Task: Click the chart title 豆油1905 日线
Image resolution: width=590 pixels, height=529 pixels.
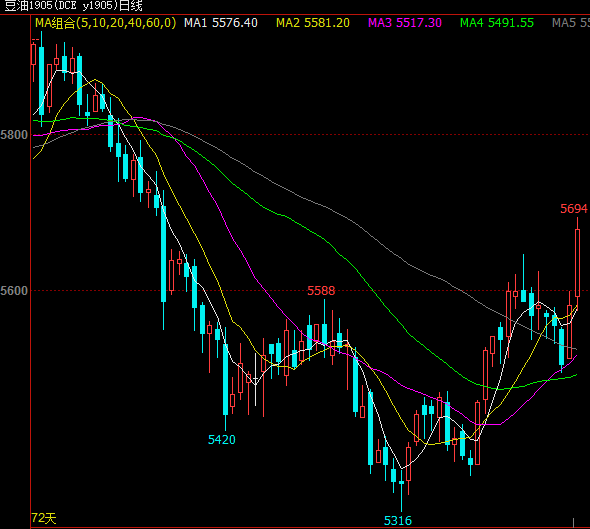Action: point(74,6)
